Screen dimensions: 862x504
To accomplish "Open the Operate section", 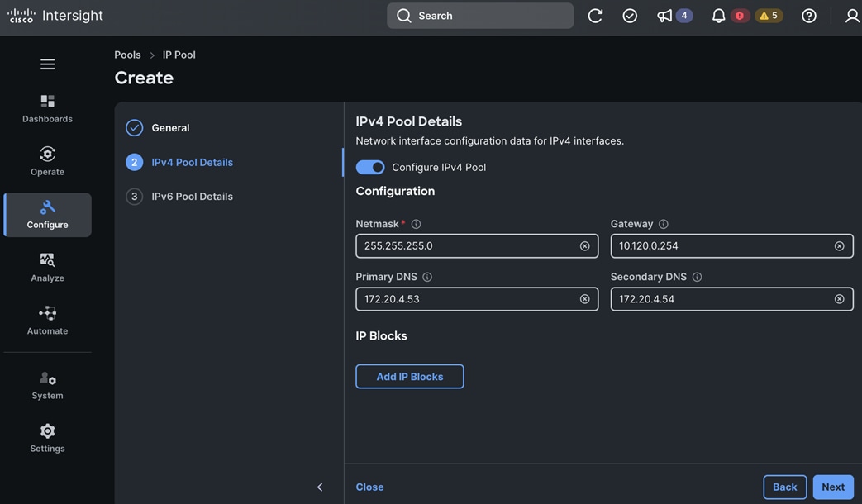I will (47, 161).
